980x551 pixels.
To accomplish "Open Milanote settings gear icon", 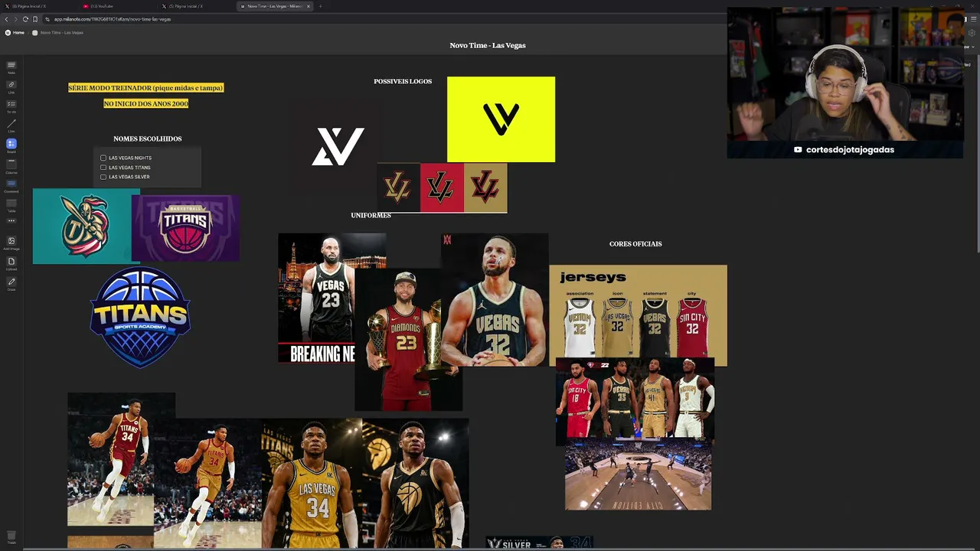I will point(972,33).
